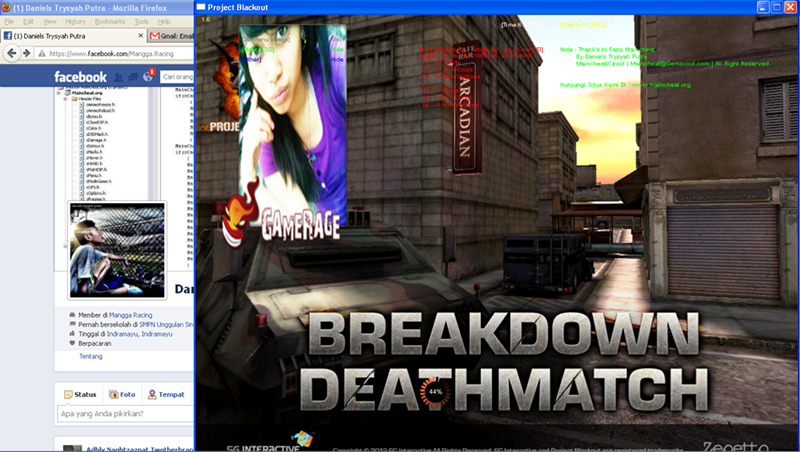The height and width of the screenshot is (452, 800).
Task: Click the heart icon beside Berpacaran
Action: (72, 343)
